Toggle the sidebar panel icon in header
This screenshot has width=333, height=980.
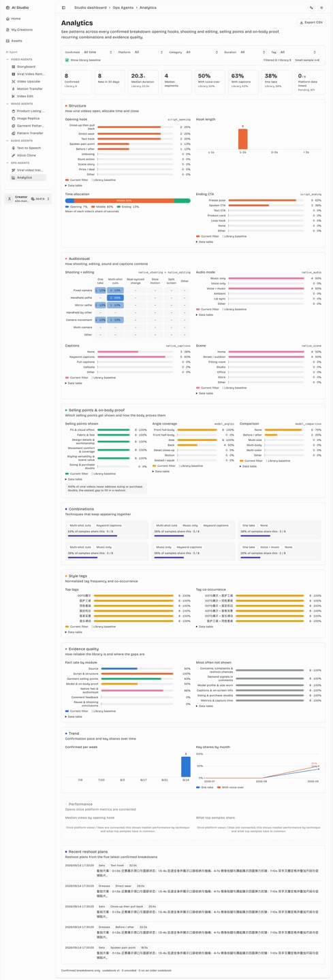coord(63,8)
